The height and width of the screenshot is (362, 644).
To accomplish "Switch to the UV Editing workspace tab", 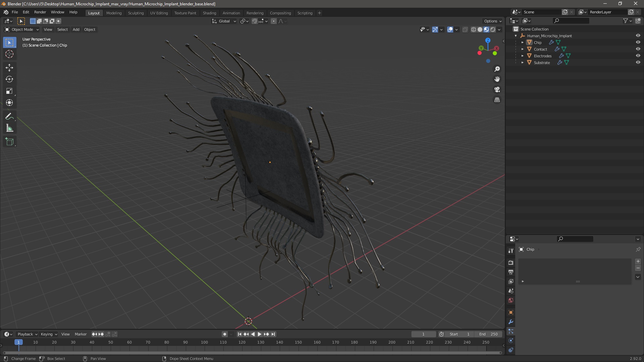I will click(159, 13).
